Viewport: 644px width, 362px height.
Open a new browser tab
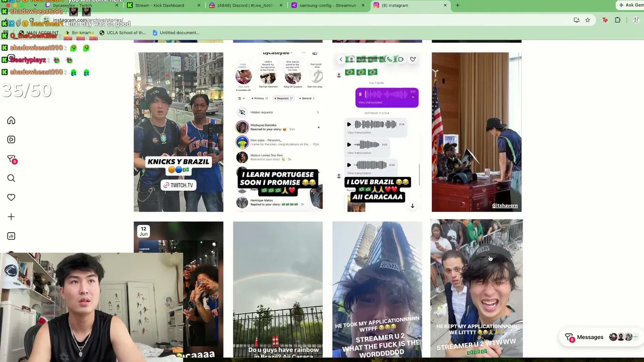(457, 5)
